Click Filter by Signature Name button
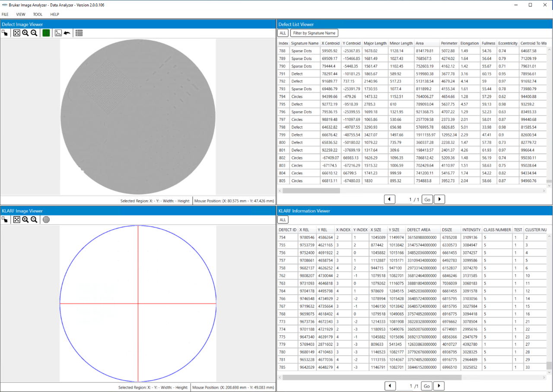 point(314,33)
